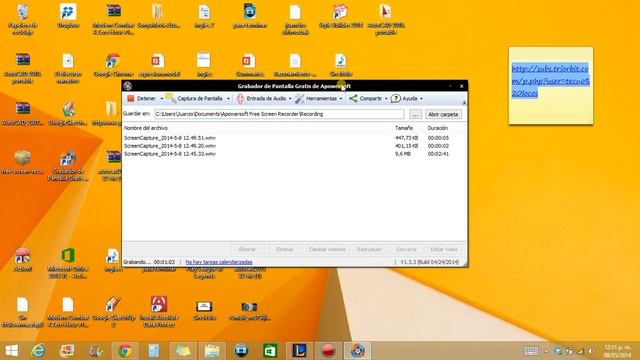Open Google Chrome from the taskbar
Screen dimensions: 640x360
point(125,351)
